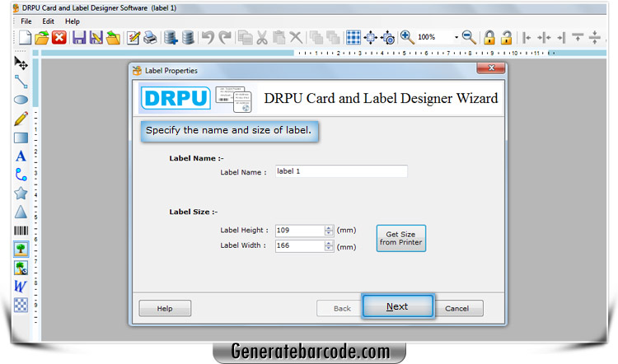The height and width of the screenshot is (364, 618).
Task: Open the File menu
Action: (26, 21)
